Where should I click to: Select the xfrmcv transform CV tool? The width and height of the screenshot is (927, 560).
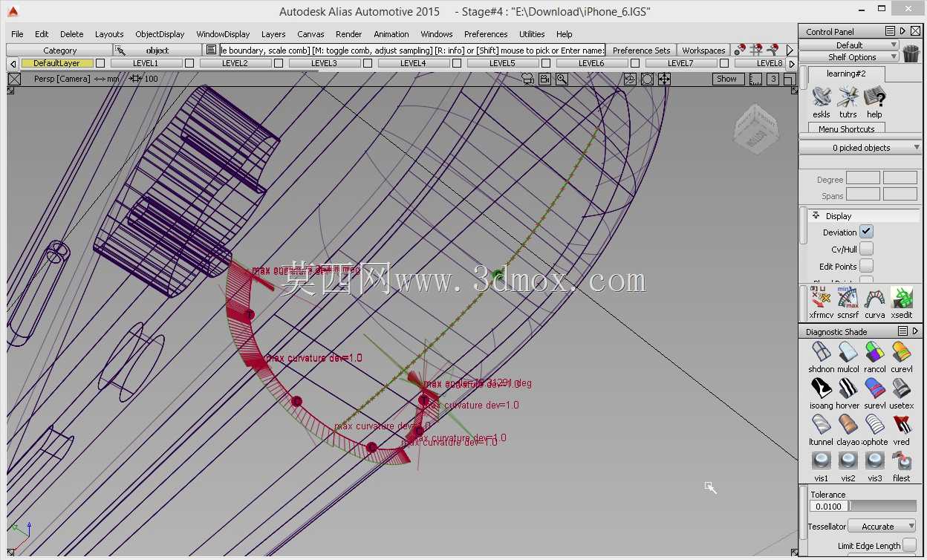click(x=821, y=298)
